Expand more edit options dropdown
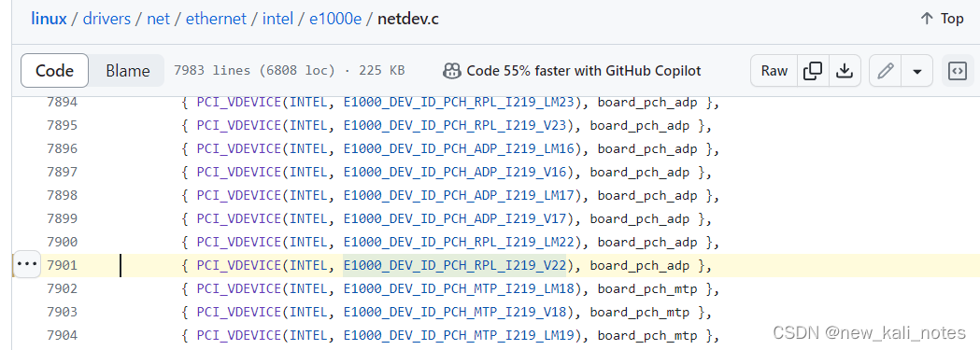 coord(916,71)
